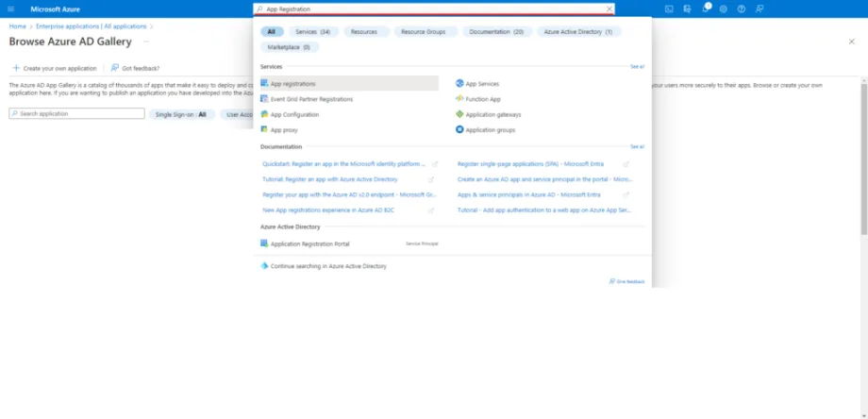Open the notifications bell
868x419 pixels.
[706, 8]
